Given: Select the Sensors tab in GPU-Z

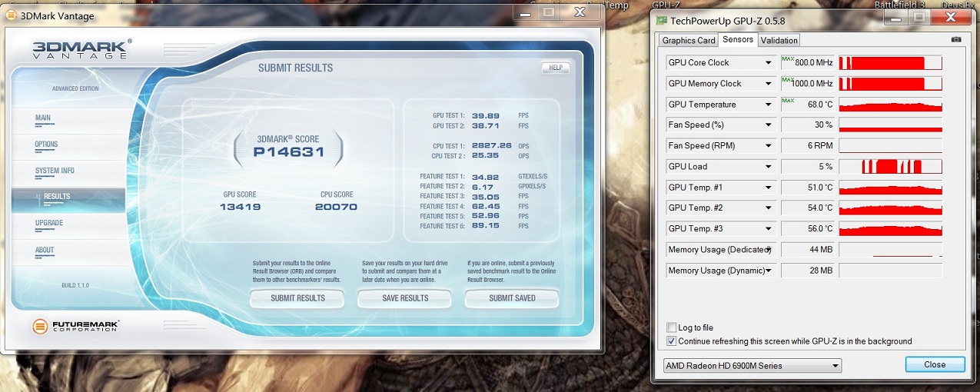Looking at the screenshot, I should point(738,39).
